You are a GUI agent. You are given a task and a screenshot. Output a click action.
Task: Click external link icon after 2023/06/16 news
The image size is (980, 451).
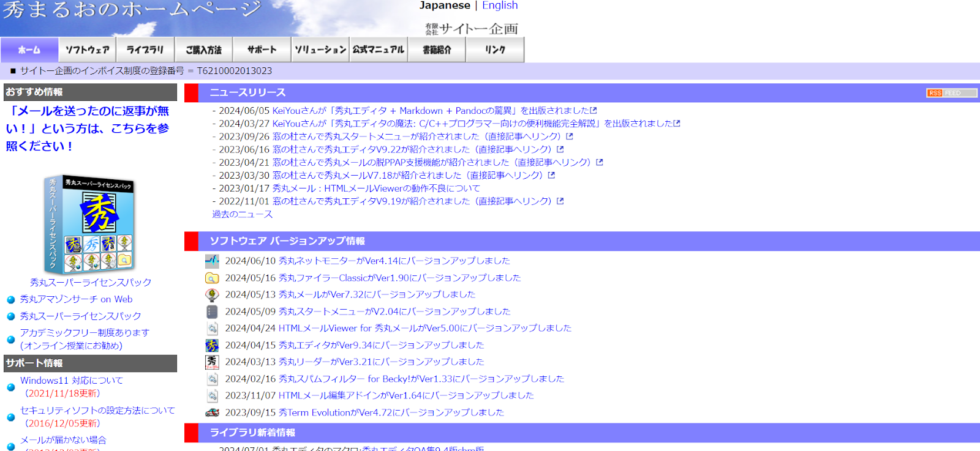tap(560, 149)
